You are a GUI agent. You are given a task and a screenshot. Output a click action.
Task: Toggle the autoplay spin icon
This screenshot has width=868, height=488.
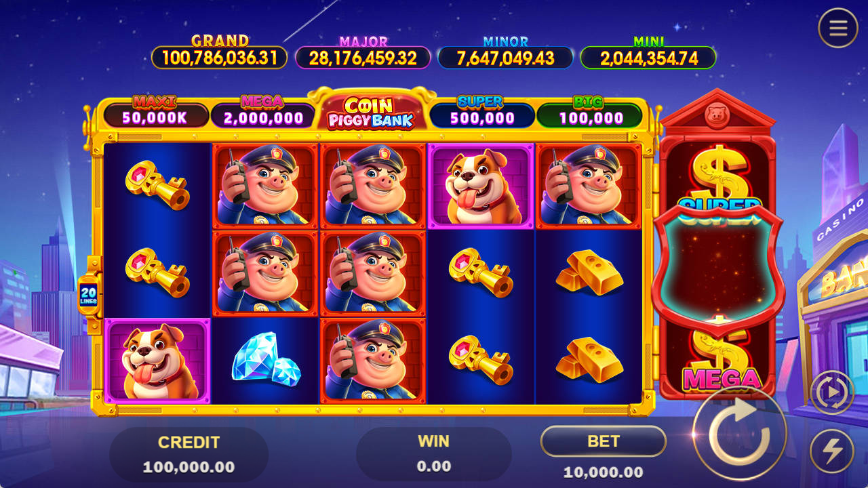click(832, 392)
